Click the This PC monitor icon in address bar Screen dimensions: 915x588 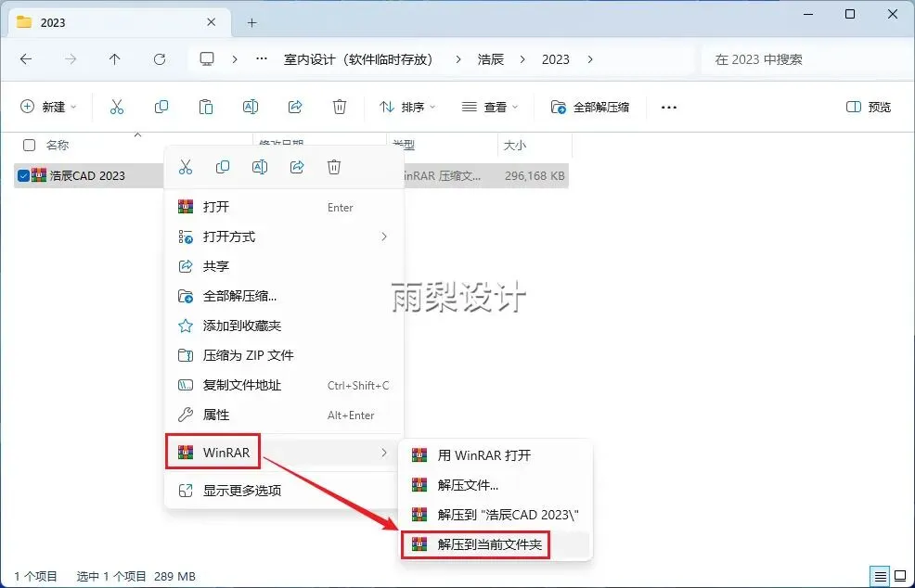[207, 59]
